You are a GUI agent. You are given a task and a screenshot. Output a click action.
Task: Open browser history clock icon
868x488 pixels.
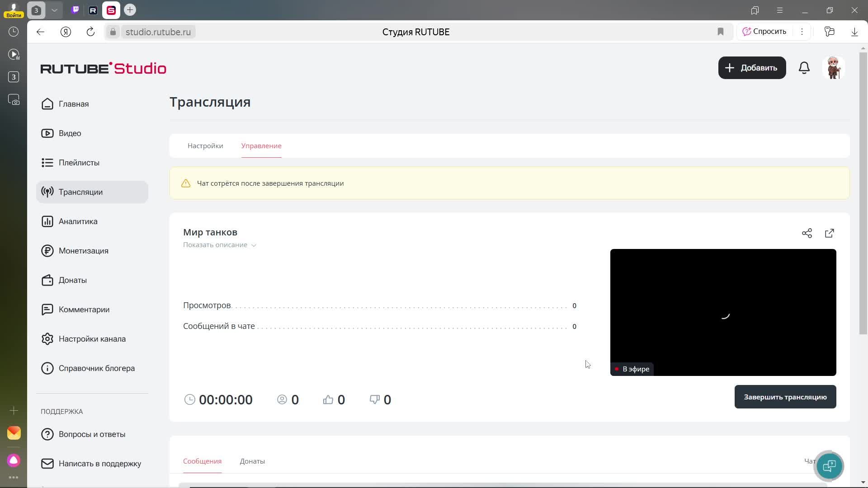(x=14, y=32)
